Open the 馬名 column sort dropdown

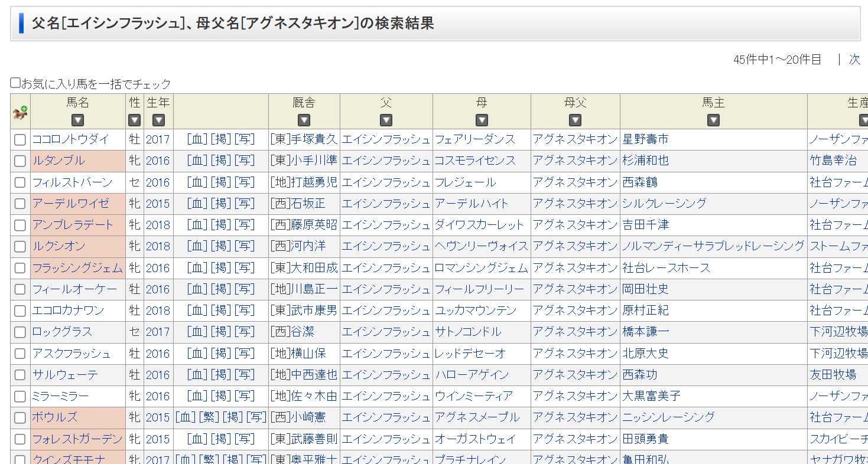[77, 120]
